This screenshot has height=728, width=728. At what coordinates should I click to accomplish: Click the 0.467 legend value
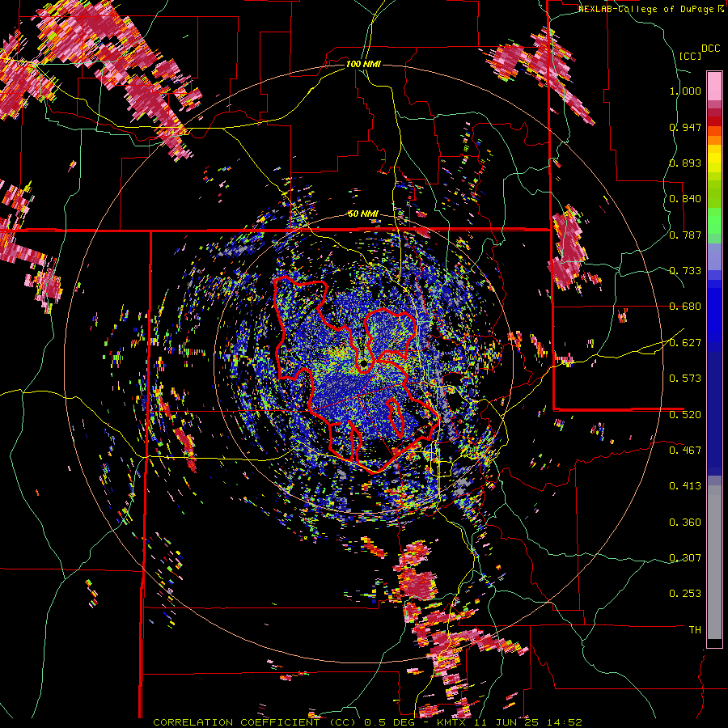(x=685, y=451)
